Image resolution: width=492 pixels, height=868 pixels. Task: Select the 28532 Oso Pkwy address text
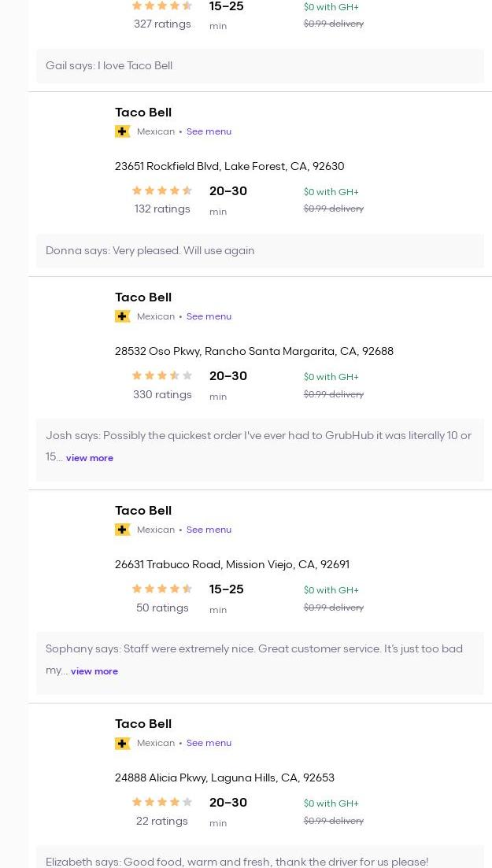pos(253,352)
